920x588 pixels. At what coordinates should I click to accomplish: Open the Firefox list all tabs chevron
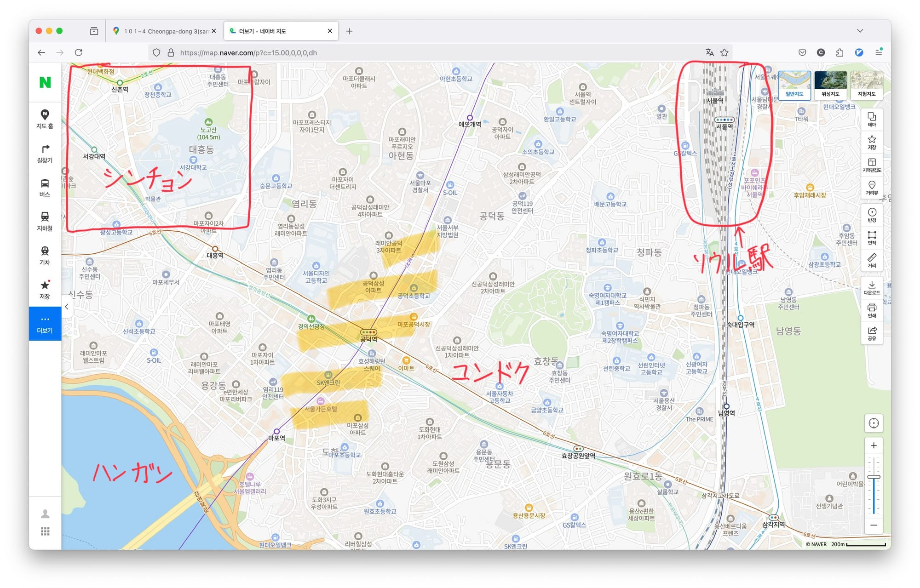coord(860,31)
